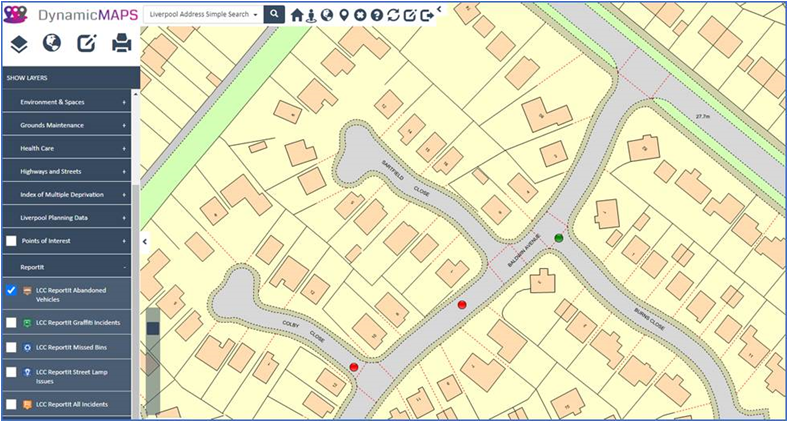Expand Index of Multiple Deprivation plus sign
This screenshot has width=789, height=423.
point(124,195)
